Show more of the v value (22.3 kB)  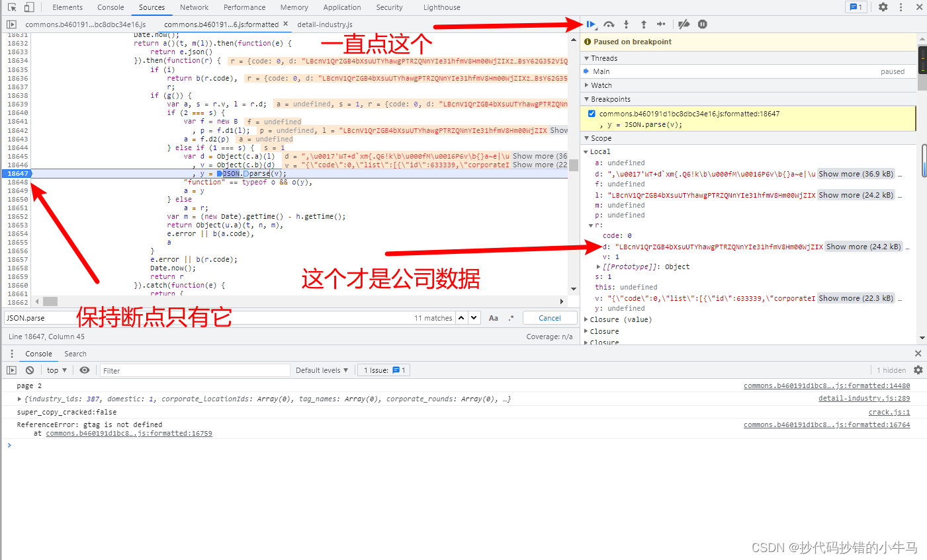point(856,298)
